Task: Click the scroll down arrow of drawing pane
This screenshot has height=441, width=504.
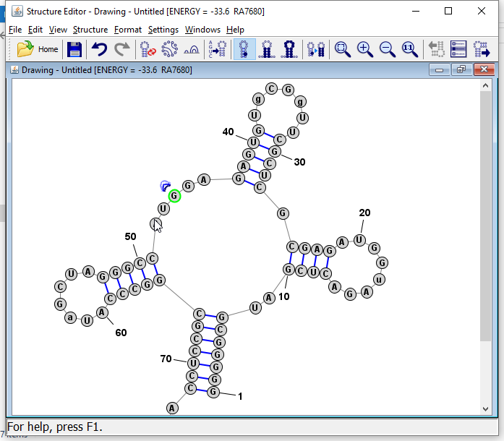Action: [x=485, y=409]
